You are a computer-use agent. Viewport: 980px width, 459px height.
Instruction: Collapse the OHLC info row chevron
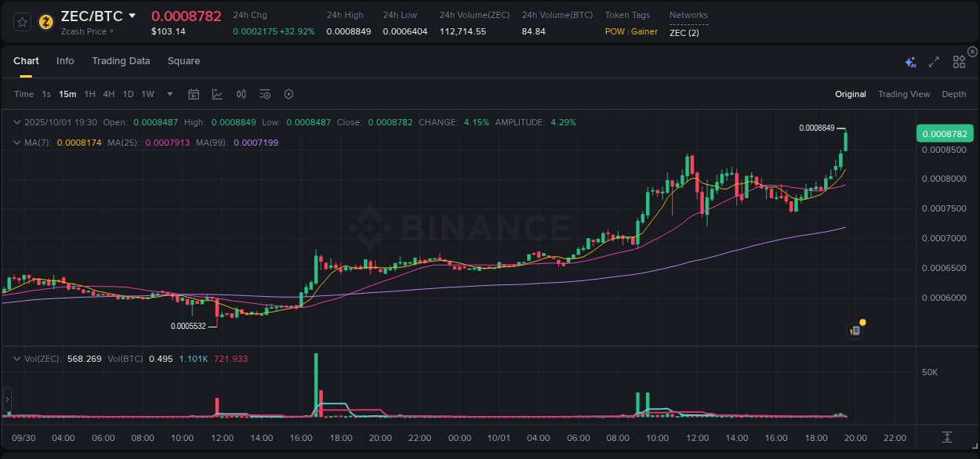(x=17, y=122)
